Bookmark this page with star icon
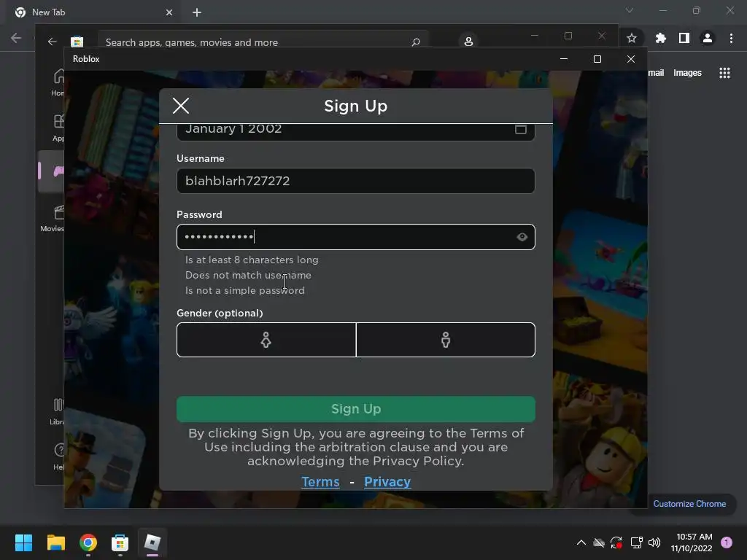The height and width of the screenshot is (560, 747). click(632, 38)
